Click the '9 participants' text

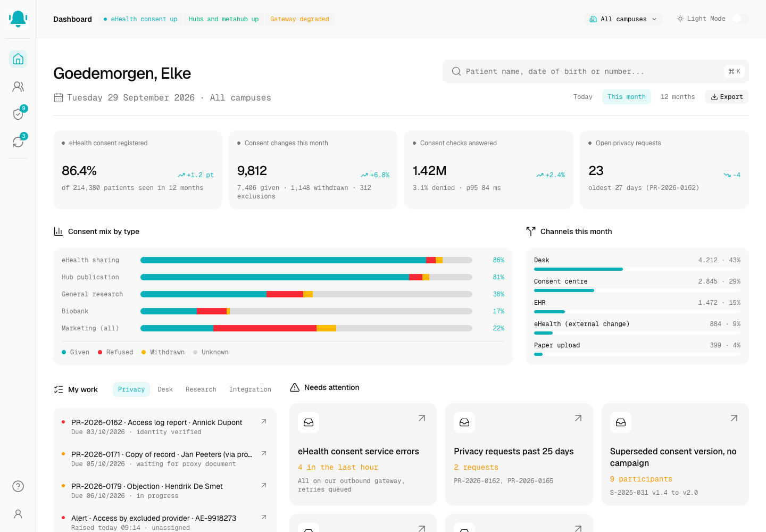click(x=641, y=479)
